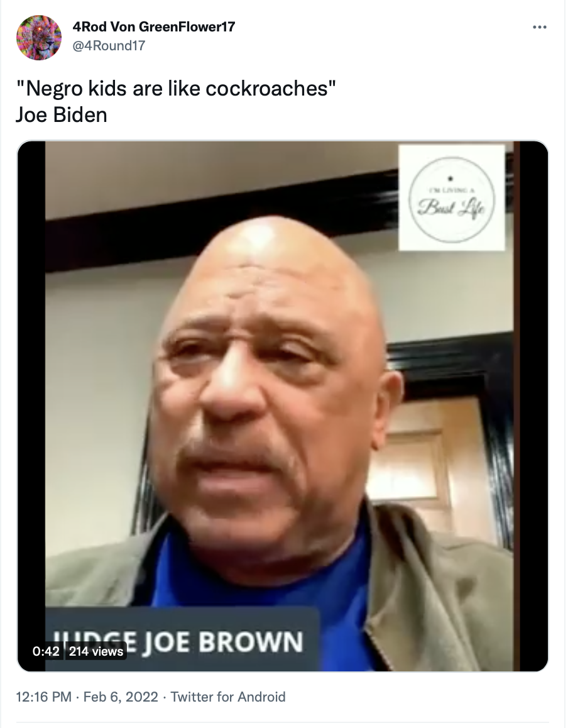Viewport: 568px width, 728px height.
Task: Open the Twitter for Android source link
Action: click(228, 697)
